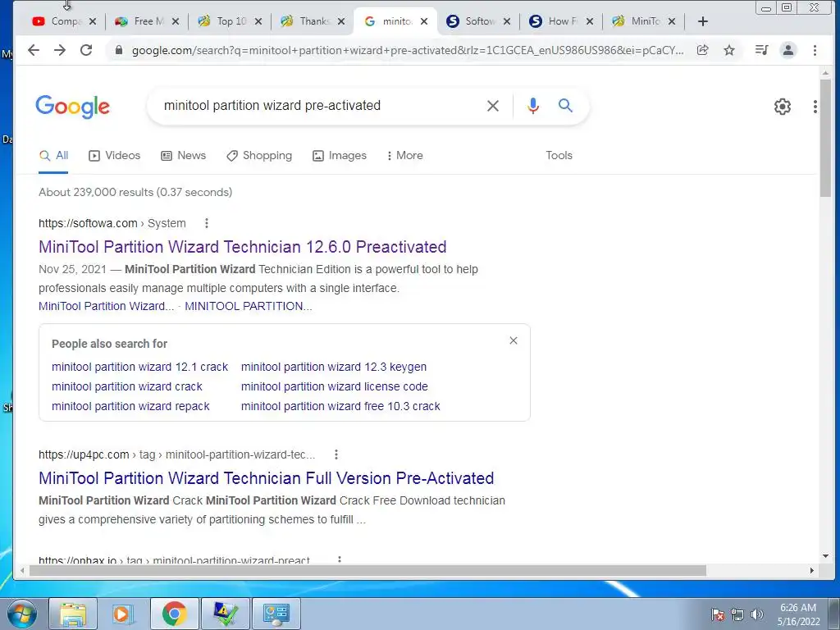Open Windows Explorer from the taskbar
The width and height of the screenshot is (840, 630).
click(73, 614)
